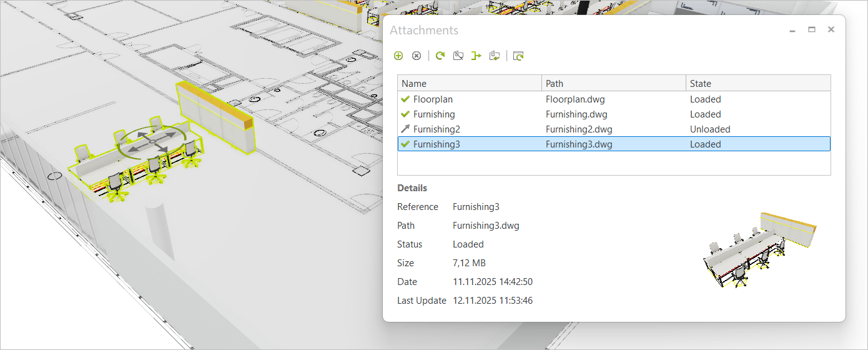Image resolution: width=868 pixels, height=350 pixels.
Task: Maximize the Attachments window
Action: coord(812,29)
